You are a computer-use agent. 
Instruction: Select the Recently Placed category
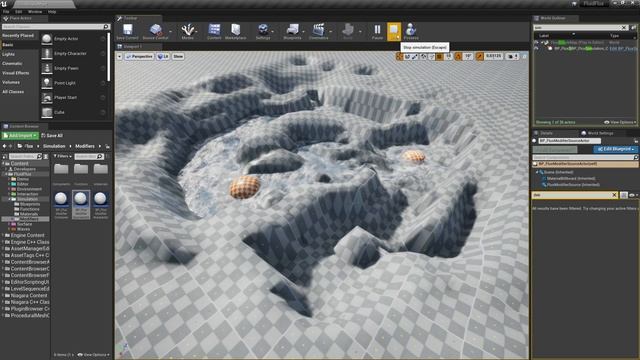coord(19,36)
